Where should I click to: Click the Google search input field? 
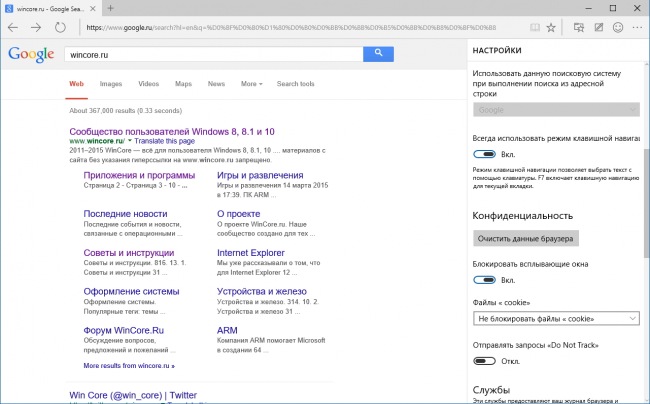coord(213,54)
